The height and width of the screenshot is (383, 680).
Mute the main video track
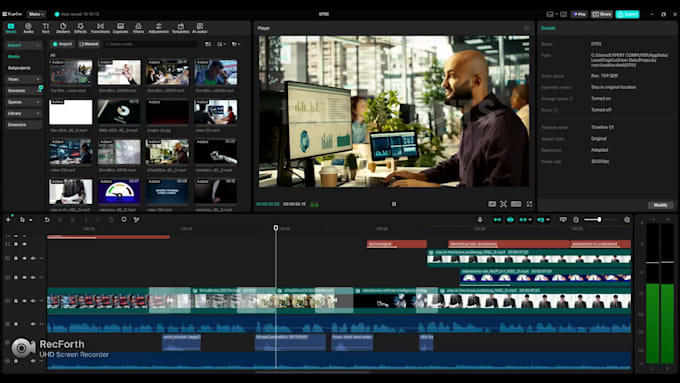click(33, 301)
